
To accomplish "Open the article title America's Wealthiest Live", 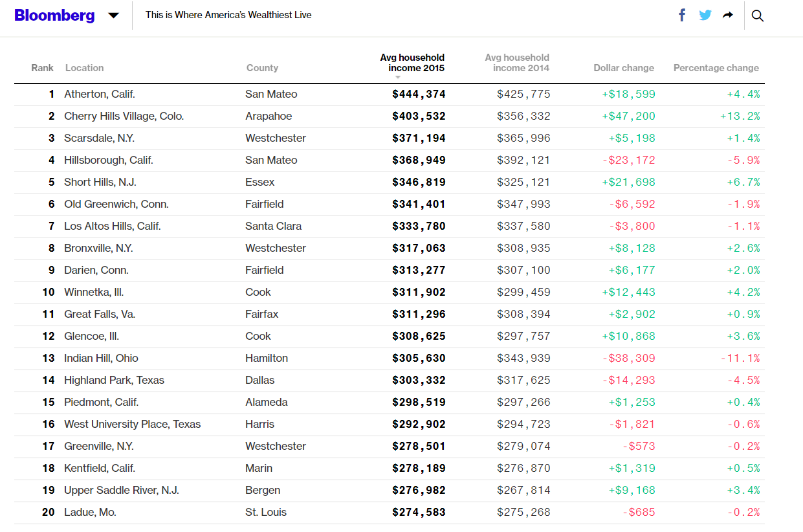I will coord(228,14).
